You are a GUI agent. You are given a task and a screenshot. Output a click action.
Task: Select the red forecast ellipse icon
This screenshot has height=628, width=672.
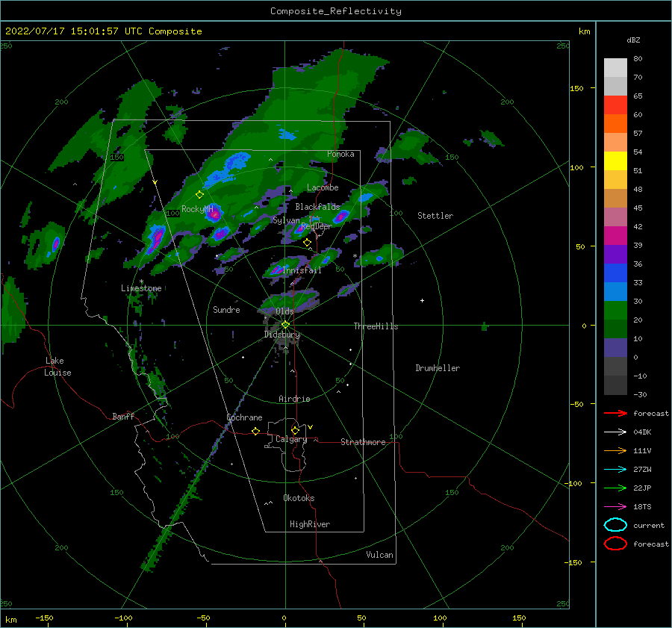tap(615, 544)
